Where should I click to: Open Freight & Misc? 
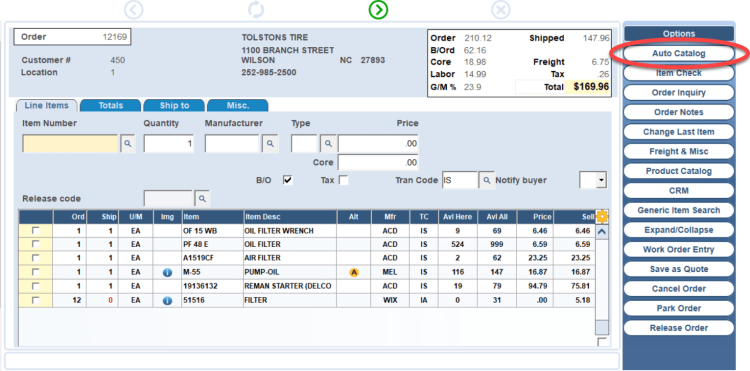tap(678, 152)
